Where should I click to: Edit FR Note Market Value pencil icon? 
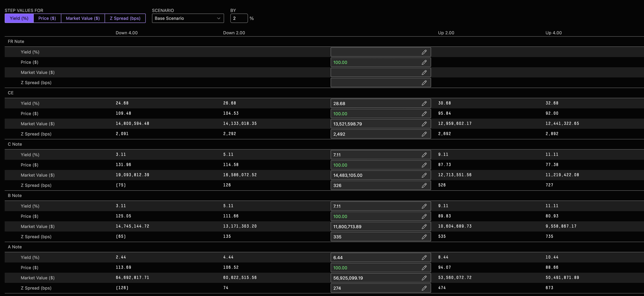tap(424, 73)
